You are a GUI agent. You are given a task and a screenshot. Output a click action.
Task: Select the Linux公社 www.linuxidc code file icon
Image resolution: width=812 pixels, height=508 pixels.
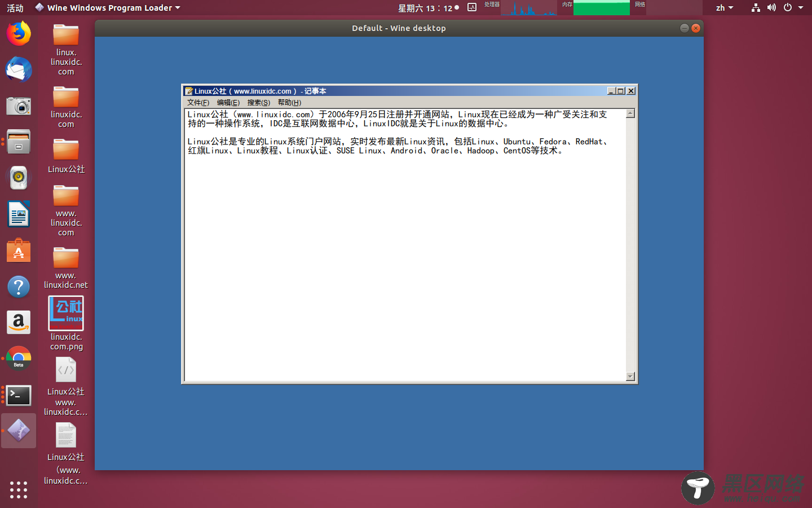pos(66,387)
